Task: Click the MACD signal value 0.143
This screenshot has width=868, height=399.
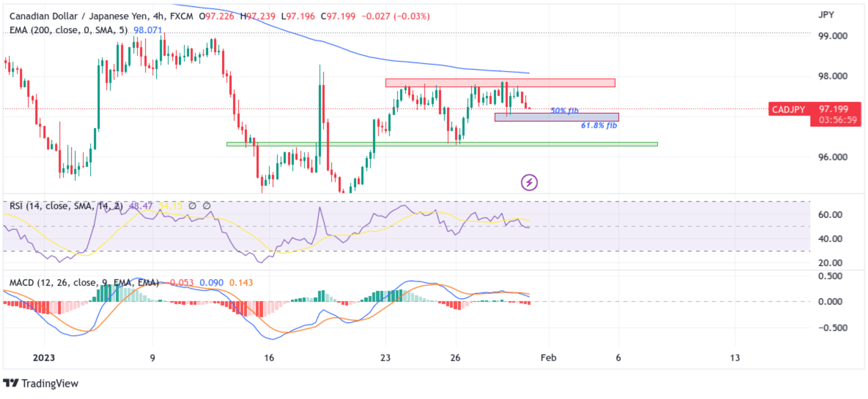Action: [x=241, y=282]
